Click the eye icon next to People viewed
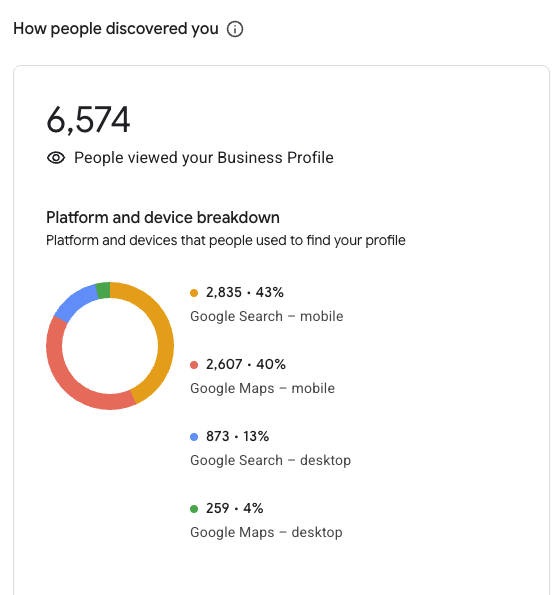Image resolution: width=554 pixels, height=595 pixels. (x=56, y=157)
